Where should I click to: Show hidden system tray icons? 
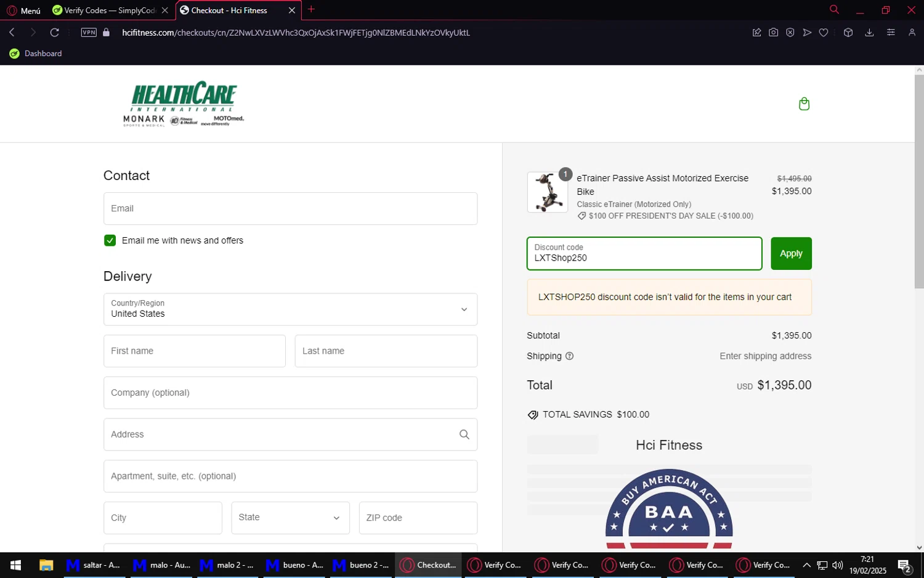tap(806, 565)
